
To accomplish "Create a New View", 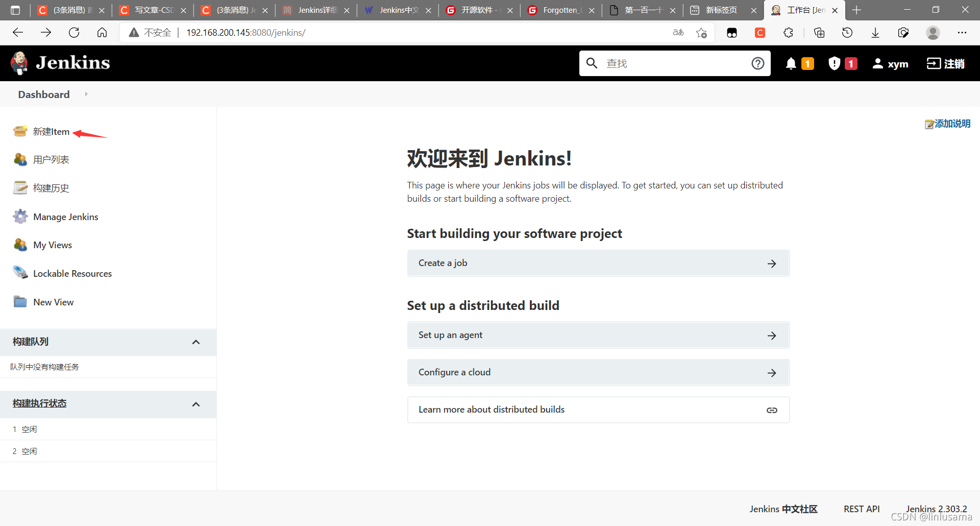I will [x=53, y=302].
